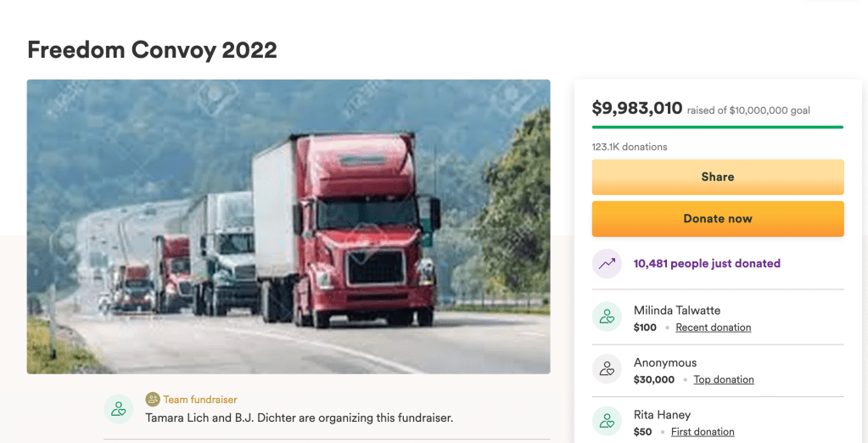This screenshot has width=868, height=443.
Task: Open the Top donation link
Action: 724,379
